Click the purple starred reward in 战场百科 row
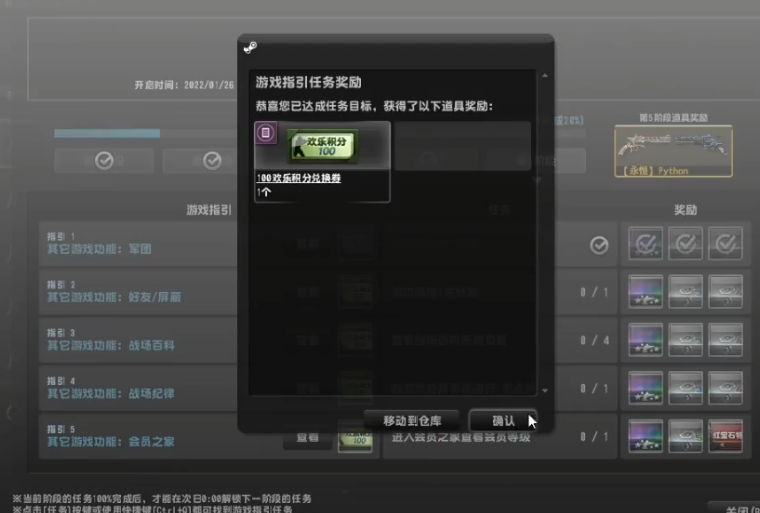 point(646,340)
